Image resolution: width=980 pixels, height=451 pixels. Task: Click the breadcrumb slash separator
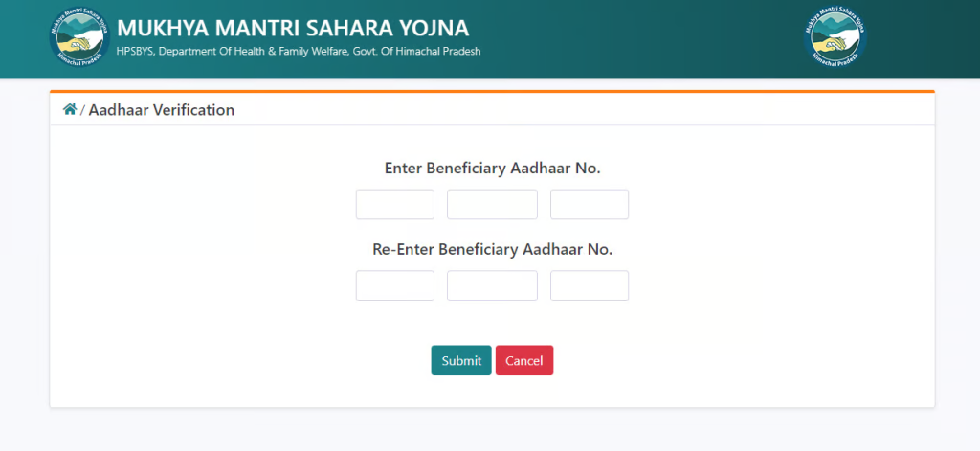click(x=82, y=111)
